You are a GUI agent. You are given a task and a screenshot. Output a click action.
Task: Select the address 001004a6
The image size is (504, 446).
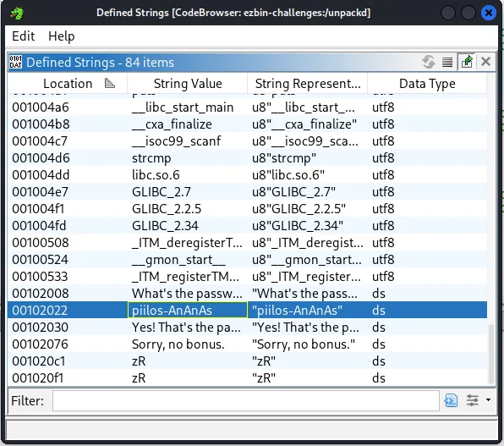(x=41, y=107)
